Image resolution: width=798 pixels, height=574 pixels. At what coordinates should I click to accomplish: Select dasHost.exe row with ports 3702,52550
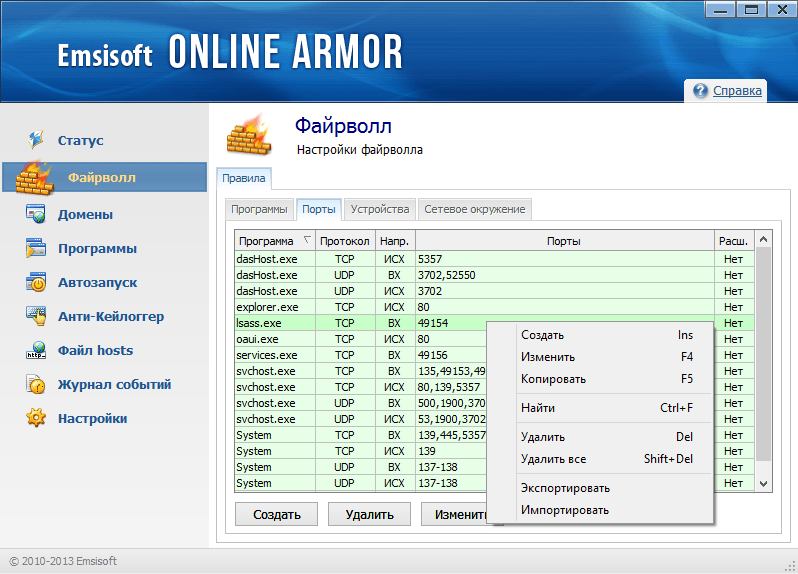494,275
